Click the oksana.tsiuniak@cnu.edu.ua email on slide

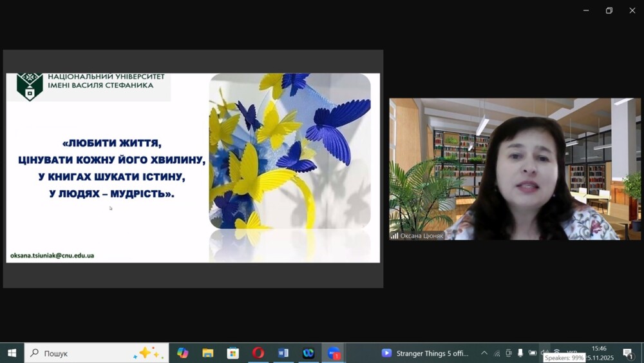pyautogui.click(x=52, y=255)
